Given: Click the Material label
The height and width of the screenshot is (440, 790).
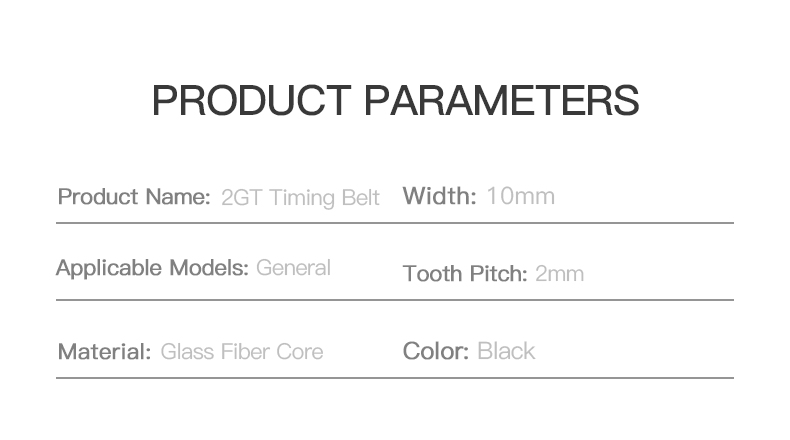Looking at the screenshot, I should [x=104, y=352].
